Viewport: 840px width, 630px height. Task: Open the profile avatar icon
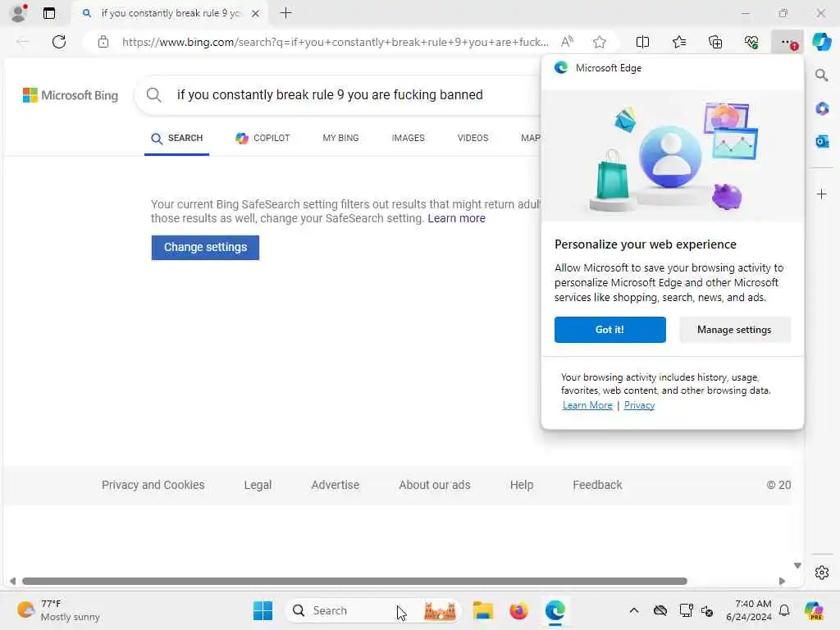click(19, 13)
